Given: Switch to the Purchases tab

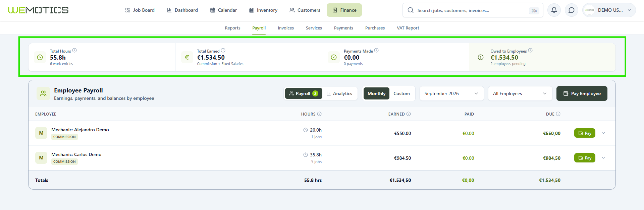Looking at the screenshot, I should (375, 28).
